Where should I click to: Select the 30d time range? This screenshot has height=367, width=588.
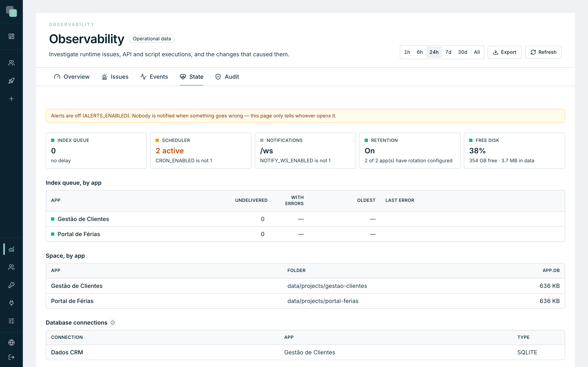pos(462,52)
